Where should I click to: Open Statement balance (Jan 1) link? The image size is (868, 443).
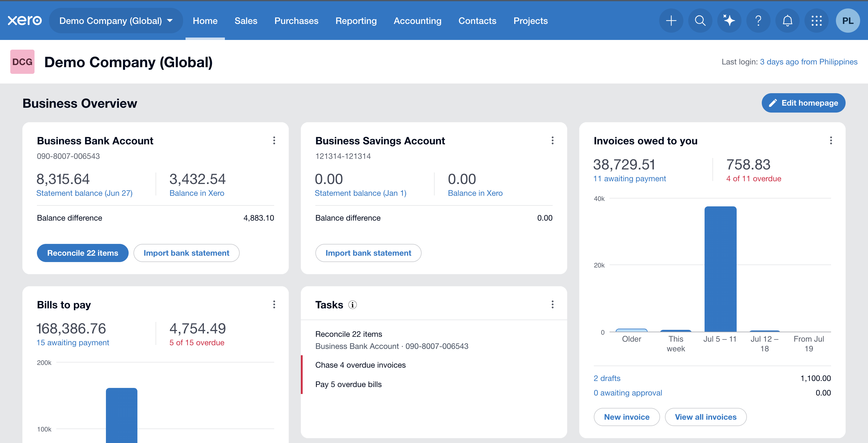click(360, 193)
